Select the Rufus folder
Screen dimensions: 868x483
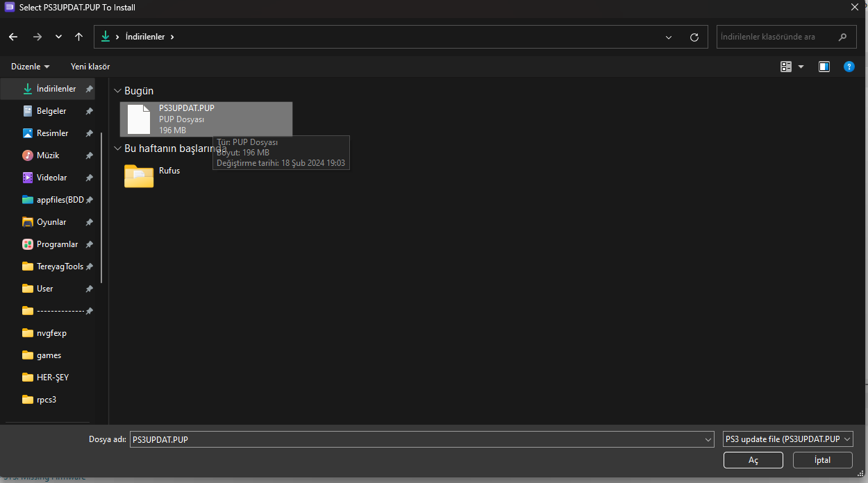(152, 176)
